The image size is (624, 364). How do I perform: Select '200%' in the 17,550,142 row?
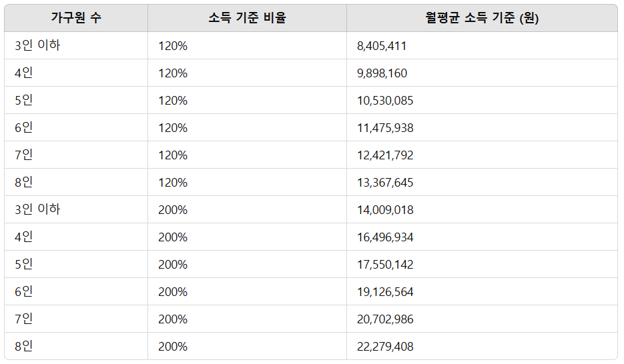[x=173, y=265]
